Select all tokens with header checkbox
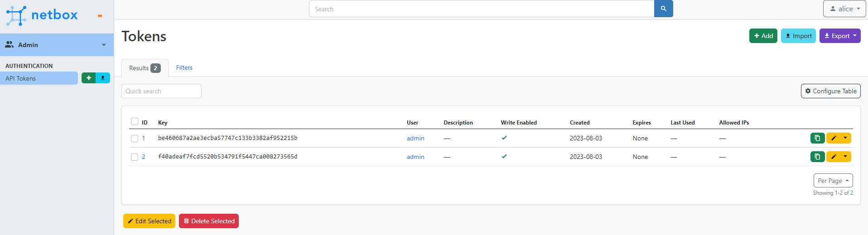 point(135,121)
